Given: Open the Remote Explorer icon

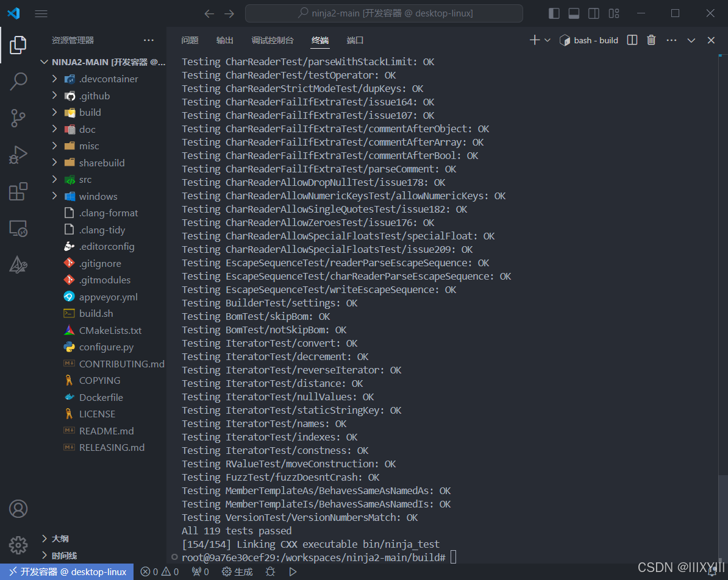Looking at the screenshot, I should (18, 228).
